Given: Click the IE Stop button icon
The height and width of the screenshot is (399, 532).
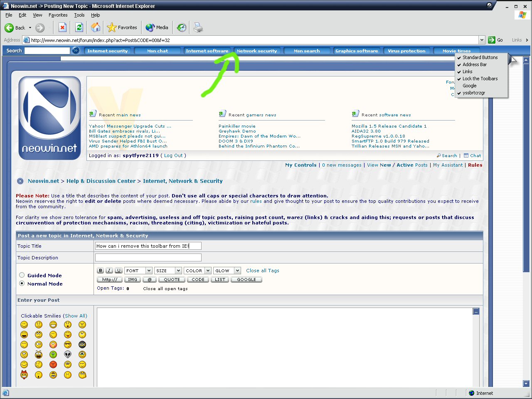Looking at the screenshot, I should coord(62,28).
